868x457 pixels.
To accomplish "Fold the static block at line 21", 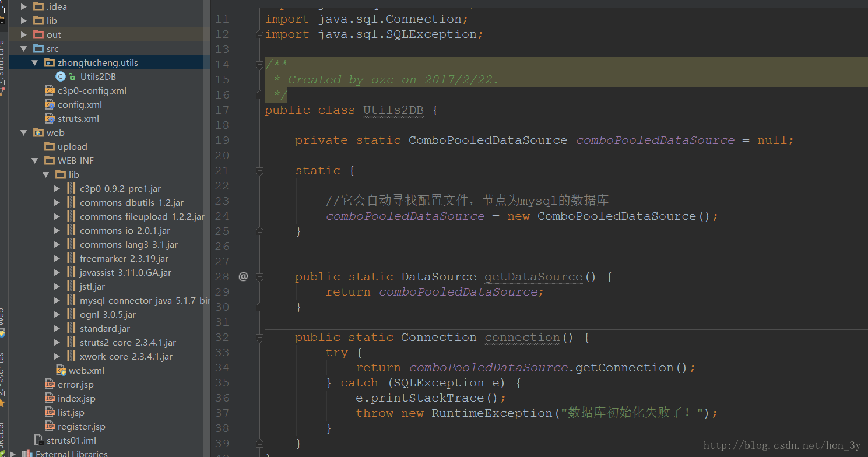I will pos(259,171).
